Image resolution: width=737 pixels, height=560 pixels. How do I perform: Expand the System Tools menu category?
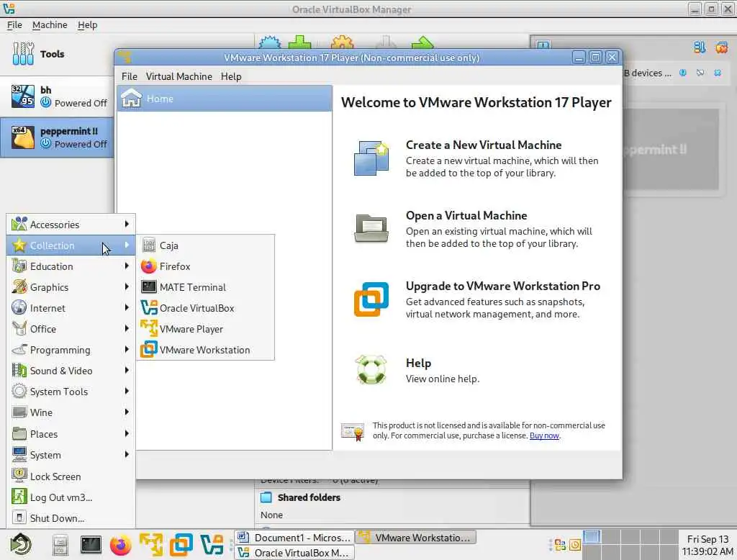[71, 392]
